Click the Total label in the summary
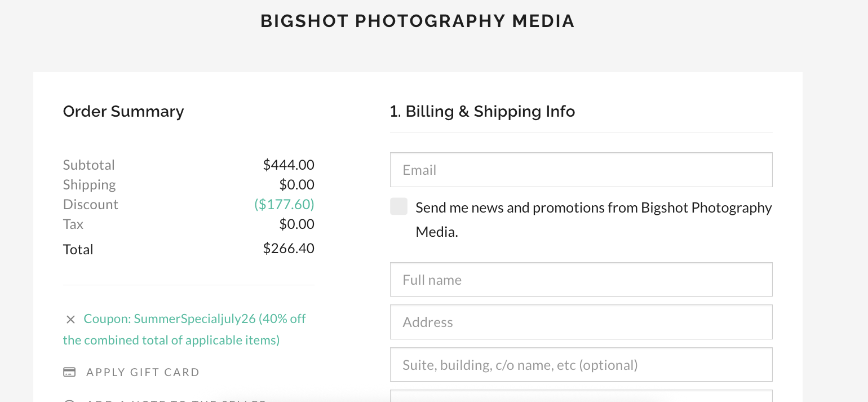Image resolution: width=868 pixels, height=402 pixels. tap(78, 249)
